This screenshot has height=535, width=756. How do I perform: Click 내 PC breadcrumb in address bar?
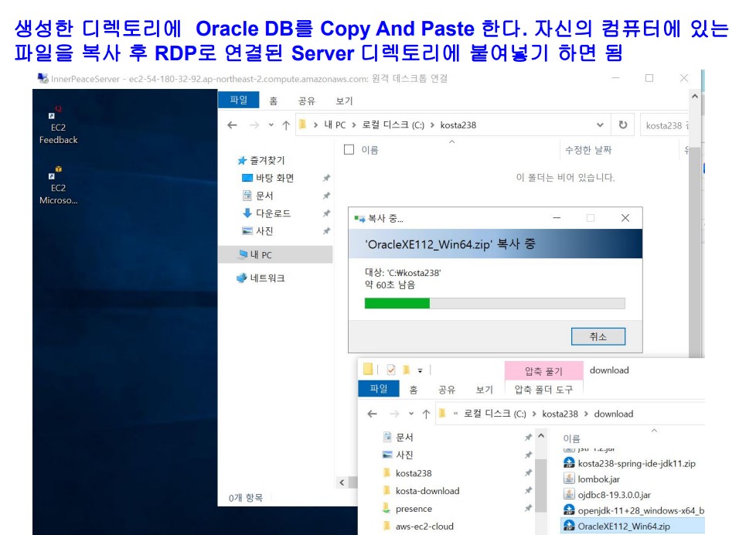pos(335,125)
